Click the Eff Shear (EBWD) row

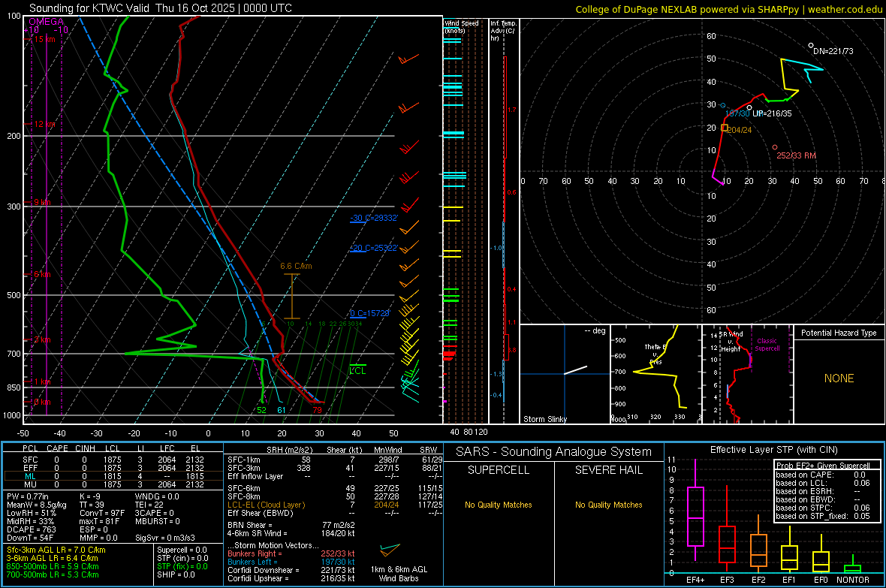[x=335, y=514]
